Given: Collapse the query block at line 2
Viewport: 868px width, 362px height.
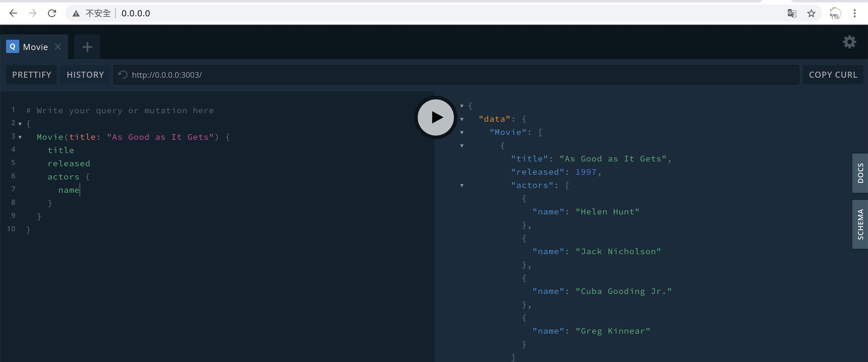Looking at the screenshot, I should point(20,124).
